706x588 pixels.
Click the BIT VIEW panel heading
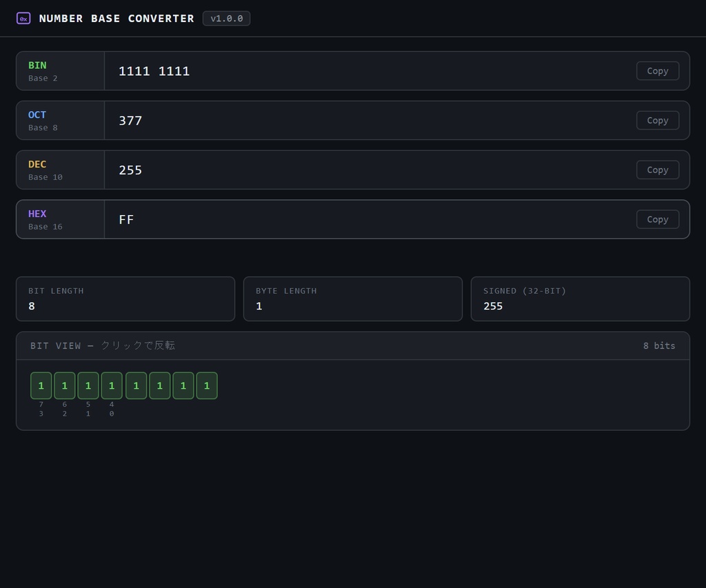pyautogui.click(x=103, y=345)
